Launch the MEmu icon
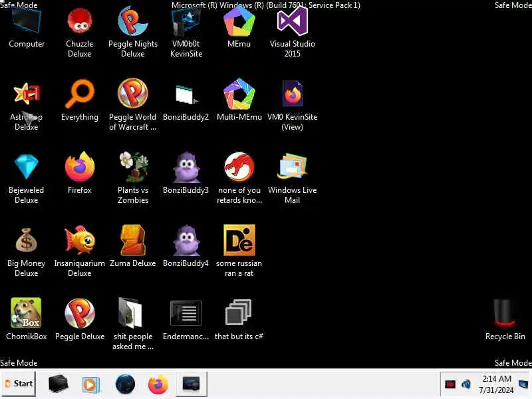The image size is (532, 399). (x=239, y=21)
